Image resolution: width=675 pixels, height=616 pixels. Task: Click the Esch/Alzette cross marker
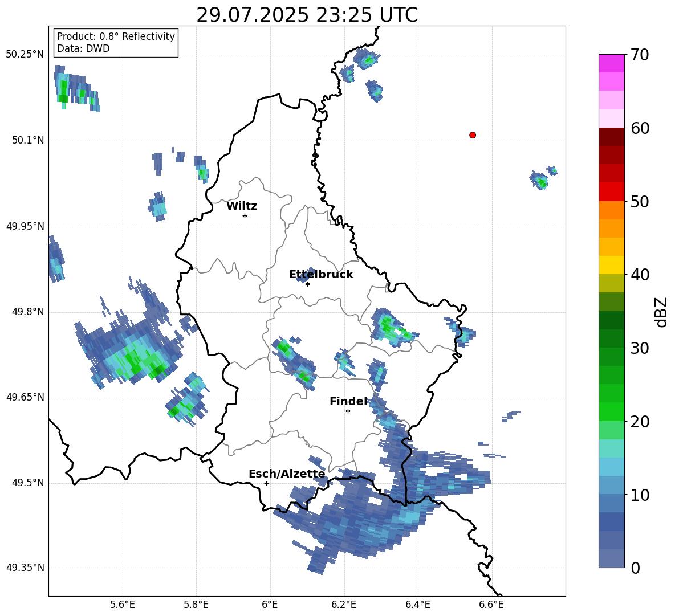(266, 483)
